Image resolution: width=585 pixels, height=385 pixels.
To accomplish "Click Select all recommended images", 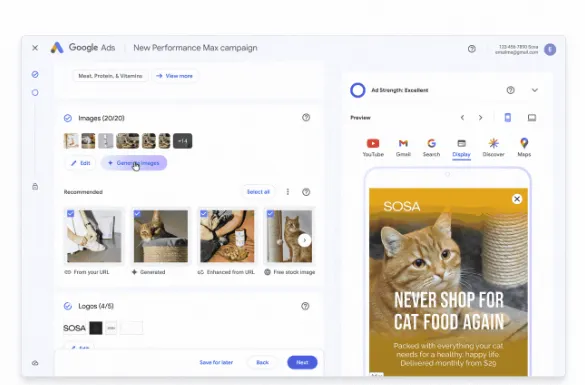I will (258, 192).
